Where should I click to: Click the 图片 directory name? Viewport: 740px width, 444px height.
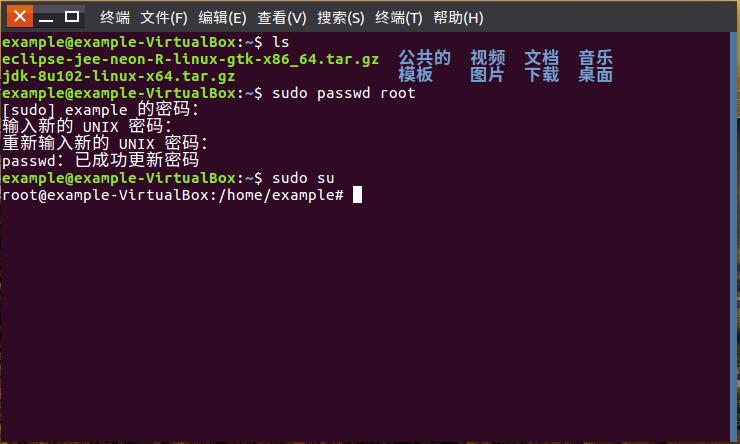pos(488,76)
